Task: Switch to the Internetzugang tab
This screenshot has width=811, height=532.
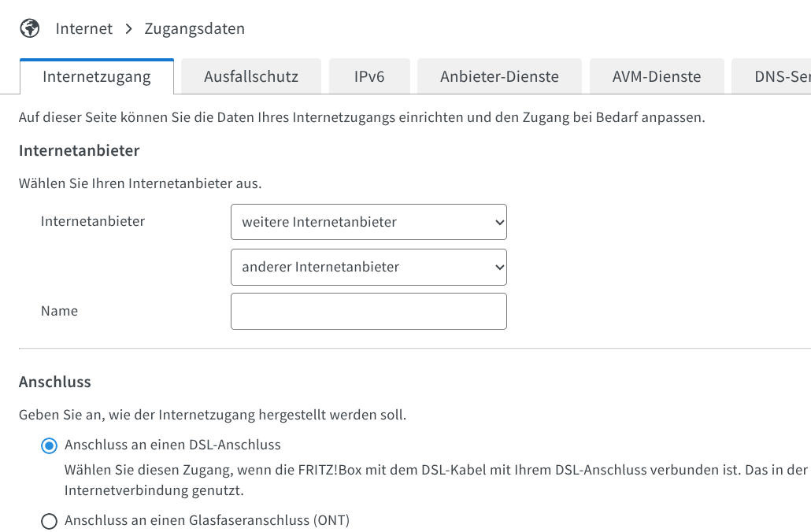Action: [97, 77]
